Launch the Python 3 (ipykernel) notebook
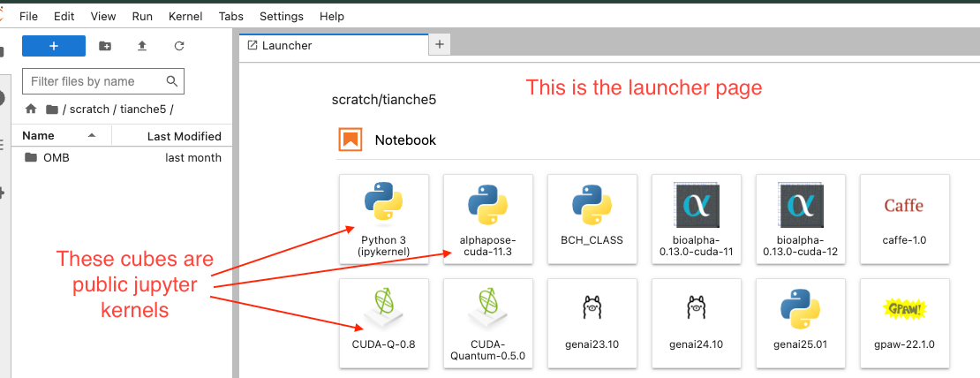 384,219
